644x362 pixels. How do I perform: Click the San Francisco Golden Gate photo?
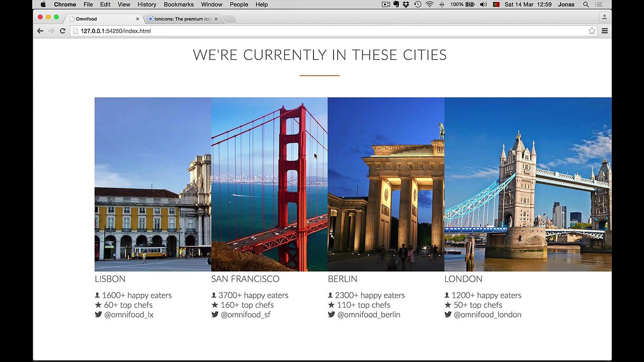269,185
